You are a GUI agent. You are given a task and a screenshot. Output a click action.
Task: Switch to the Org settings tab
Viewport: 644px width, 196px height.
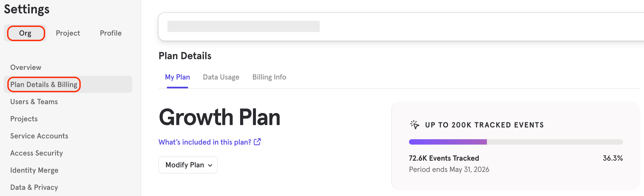pos(25,33)
